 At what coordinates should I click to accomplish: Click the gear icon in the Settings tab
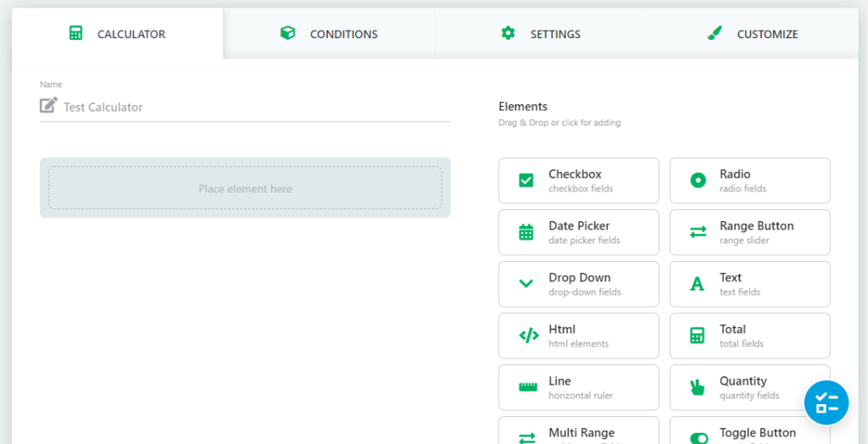click(508, 33)
